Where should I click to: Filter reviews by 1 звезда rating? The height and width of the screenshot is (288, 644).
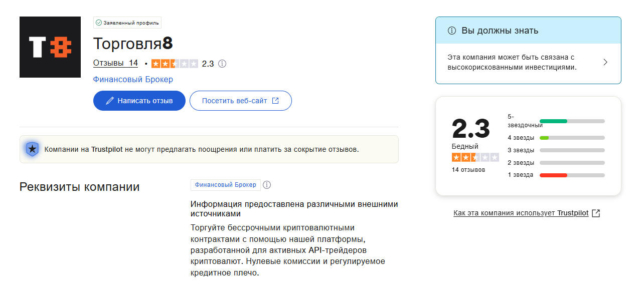tap(556, 175)
